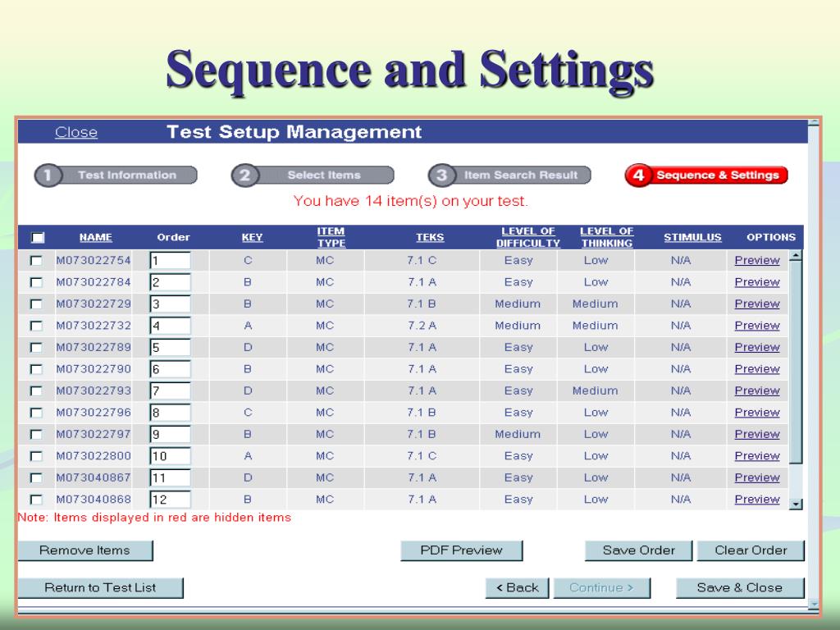Click Return to Test List
Viewport: 840px width, 630px height.
pos(100,587)
